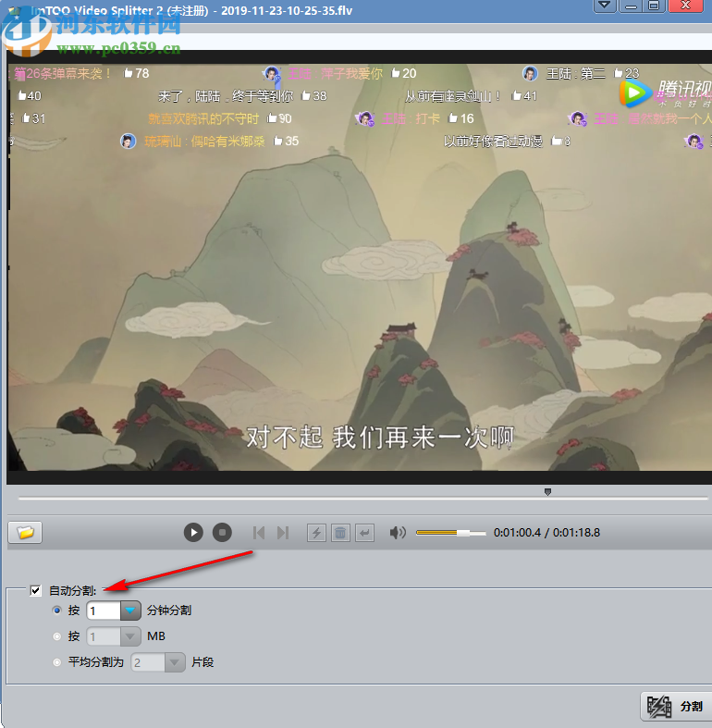Open the minutes value dropdown arrow
712x728 pixels.
130,611
